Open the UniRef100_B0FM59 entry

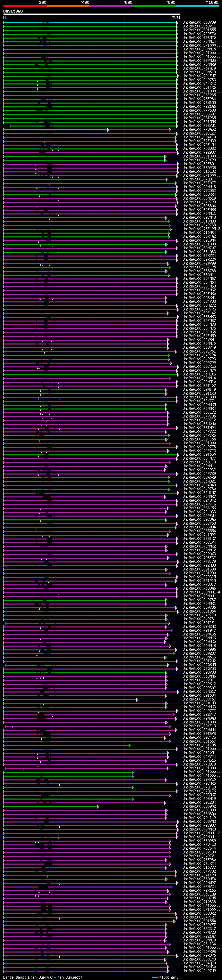[x=199, y=336]
